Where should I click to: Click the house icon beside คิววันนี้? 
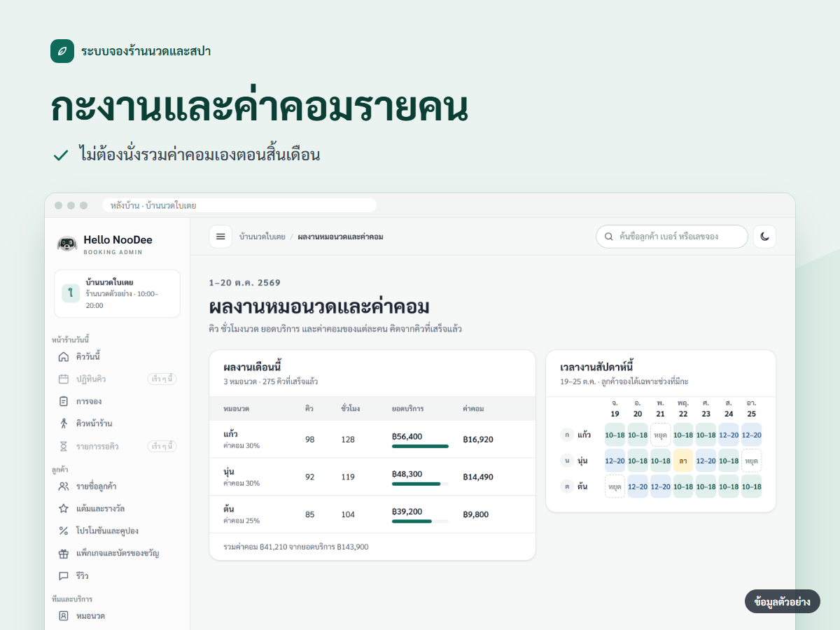point(64,357)
